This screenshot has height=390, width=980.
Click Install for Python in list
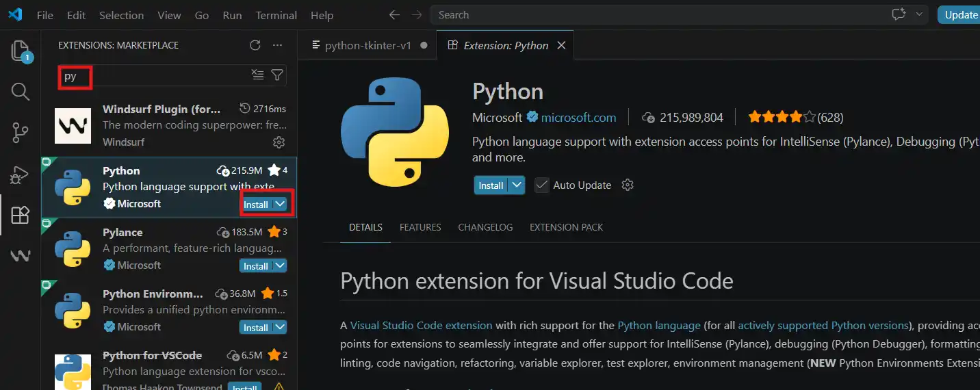[256, 204]
